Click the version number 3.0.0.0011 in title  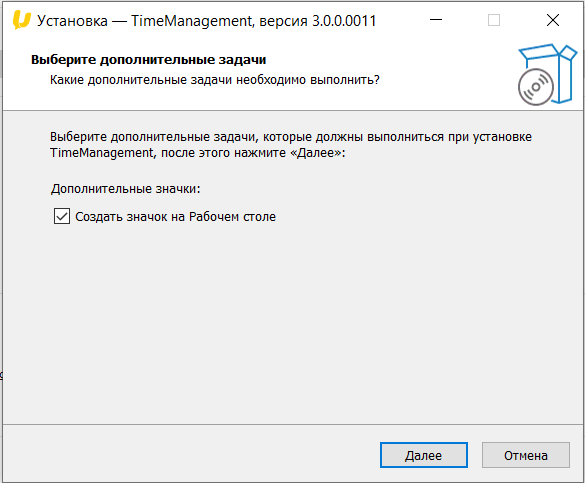[344, 21]
